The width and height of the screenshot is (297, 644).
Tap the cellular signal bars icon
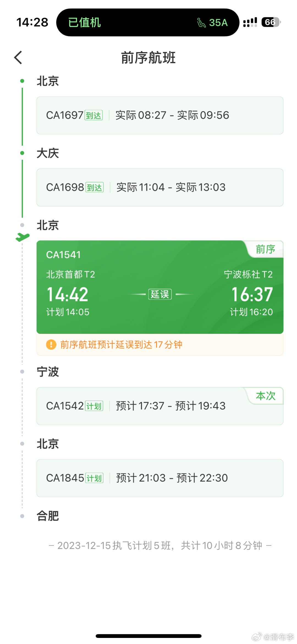[250, 22]
